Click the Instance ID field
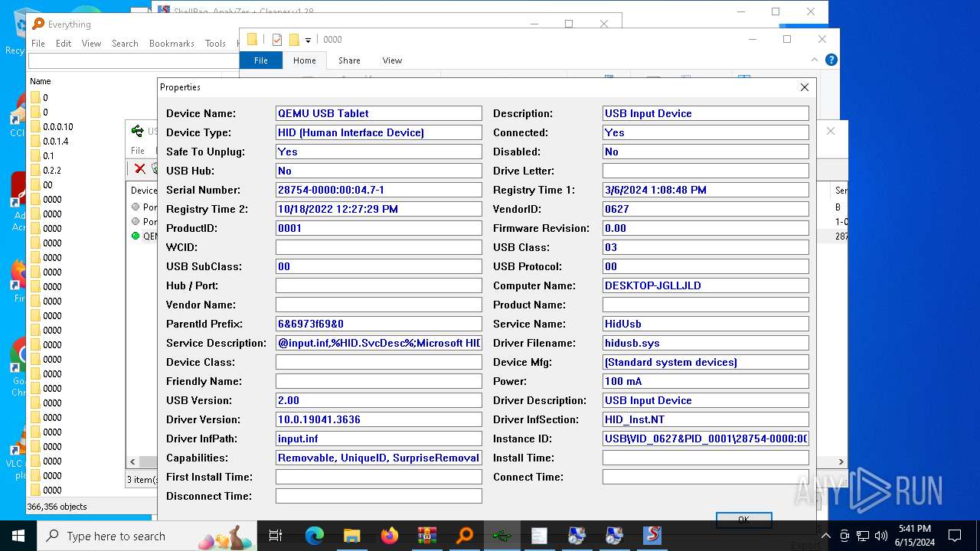980x551 pixels. pyautogui.click(x=705, y=439)
